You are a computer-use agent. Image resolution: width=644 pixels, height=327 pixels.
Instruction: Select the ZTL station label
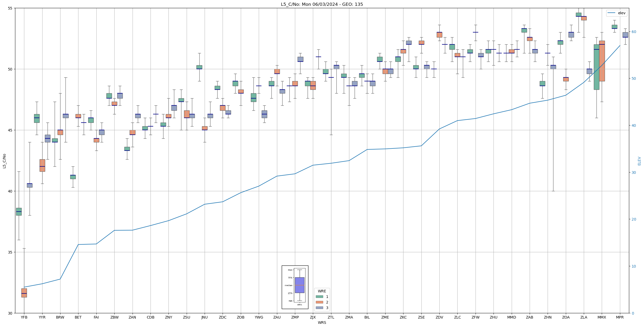pyautogui.click(x=331, y=317)
